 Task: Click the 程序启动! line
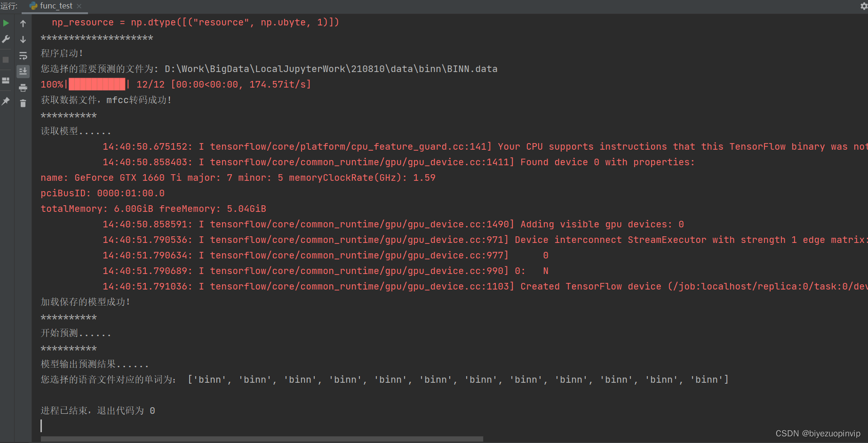(62, 54)
